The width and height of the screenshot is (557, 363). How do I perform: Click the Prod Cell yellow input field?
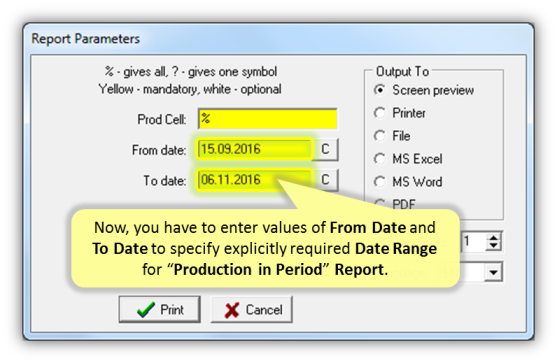click(267, 119)
